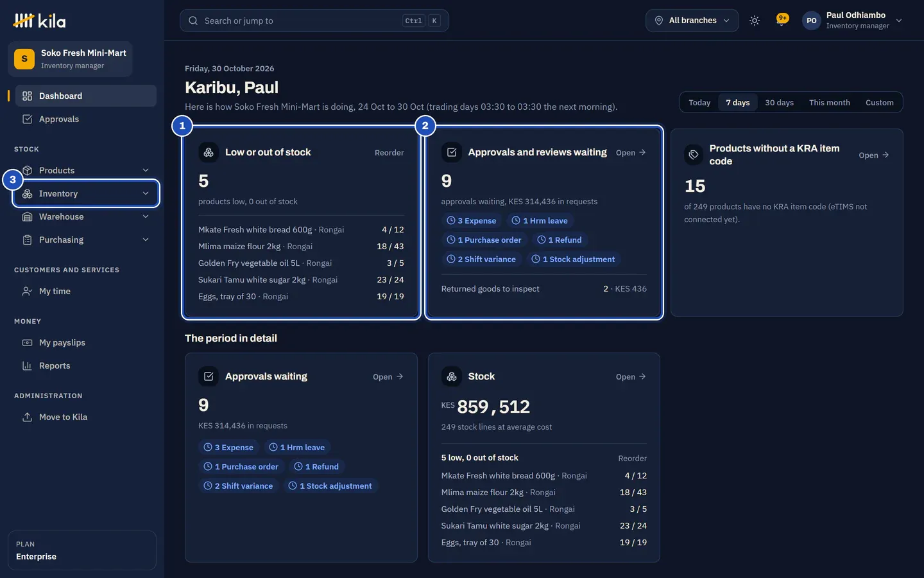
Task: Click the Soko Fresh Mini-Mart workspace switcher
Action: coord(70,59)
